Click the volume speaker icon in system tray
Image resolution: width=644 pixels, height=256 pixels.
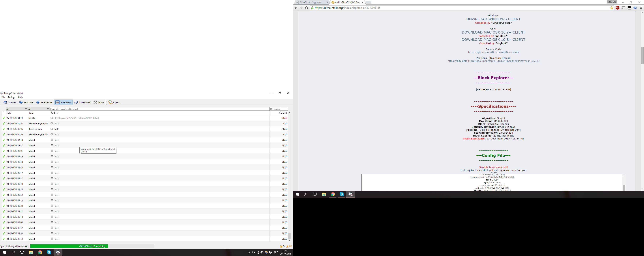point(262,253)
